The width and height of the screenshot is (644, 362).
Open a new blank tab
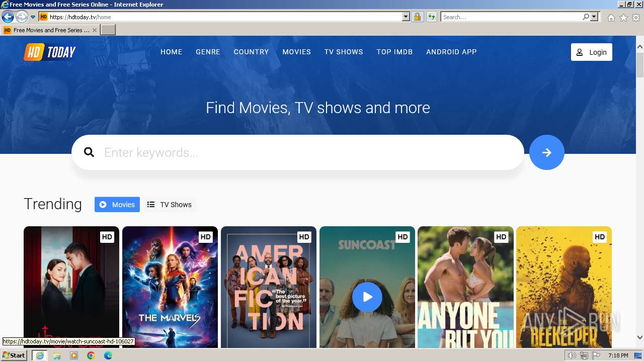click(x=108, y=30)
